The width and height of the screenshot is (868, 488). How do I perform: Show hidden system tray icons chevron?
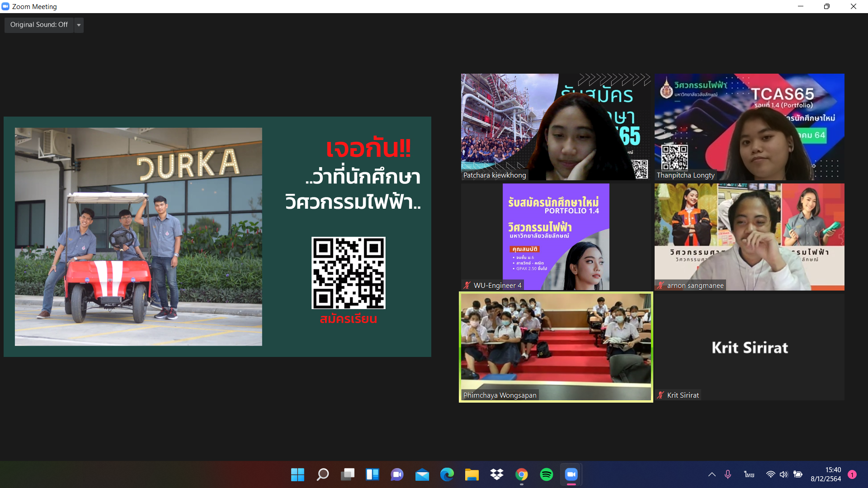[x=712, y=474]
